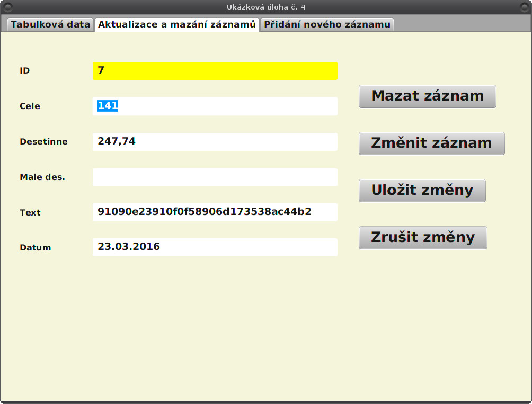Select the Aktualizace a mazání záznamů tab
This screenshot has height=404, width=532.
(x=177, y=24)
